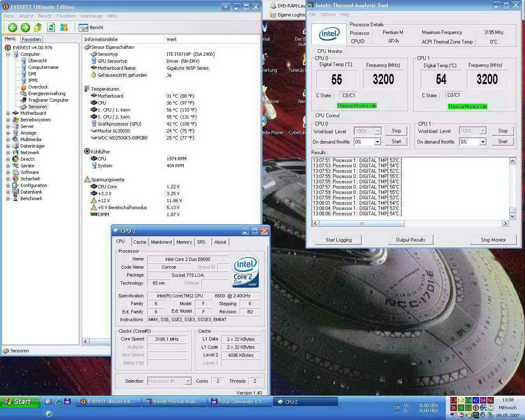Viewport: 525px width, 420px height.
Task: Switch to the EVEREST Ultimate Edition taskbar button
Action: [108, 402]
